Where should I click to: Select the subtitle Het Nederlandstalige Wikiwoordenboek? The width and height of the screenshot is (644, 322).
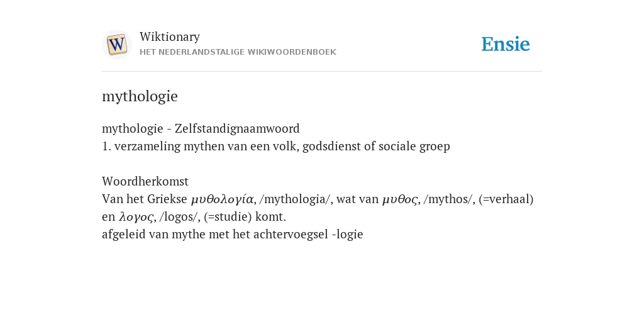click(238, 52)
